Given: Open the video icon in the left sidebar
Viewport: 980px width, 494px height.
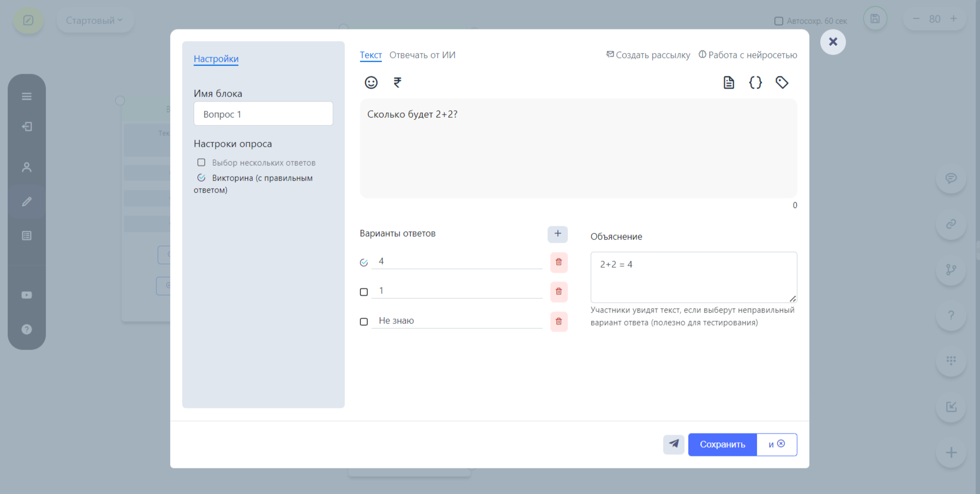Looking at the screenshot, I should pyautogui.click(x=27, y=295).
